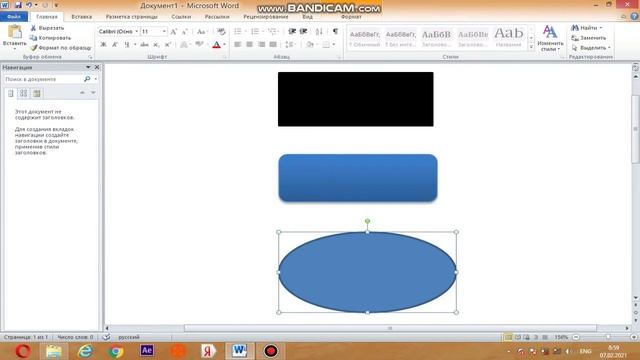Image resolution: width=640 pixels, height=360 pixels.
Task: Apply the Обычный style from gallery
Action: pyautogui.click(x=364, y=38)
